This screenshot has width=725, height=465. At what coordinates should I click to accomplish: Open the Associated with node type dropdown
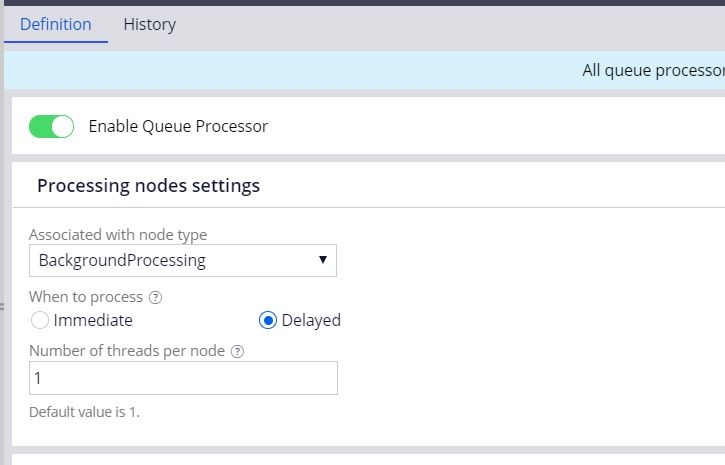pyautogui.click(x=182, y=260)
